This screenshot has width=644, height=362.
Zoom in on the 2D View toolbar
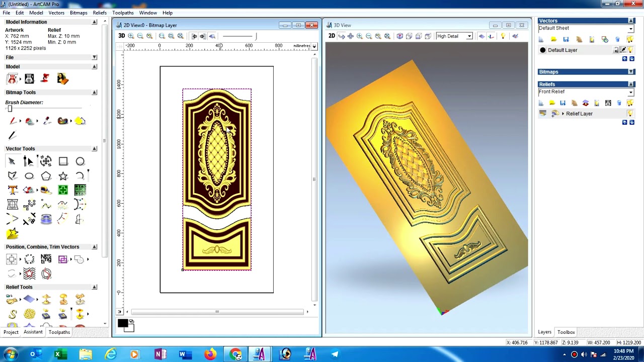[131, 36]
